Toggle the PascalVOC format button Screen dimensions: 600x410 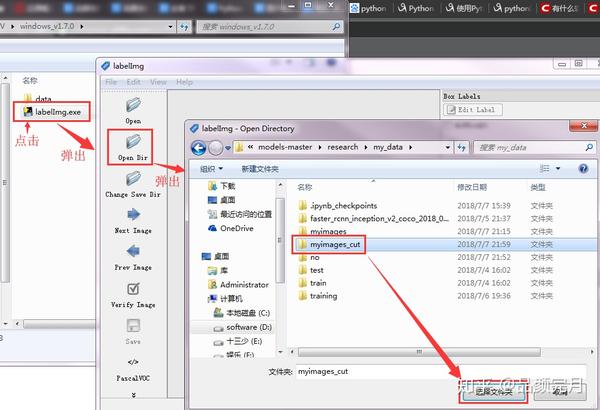tap(133, 370)
